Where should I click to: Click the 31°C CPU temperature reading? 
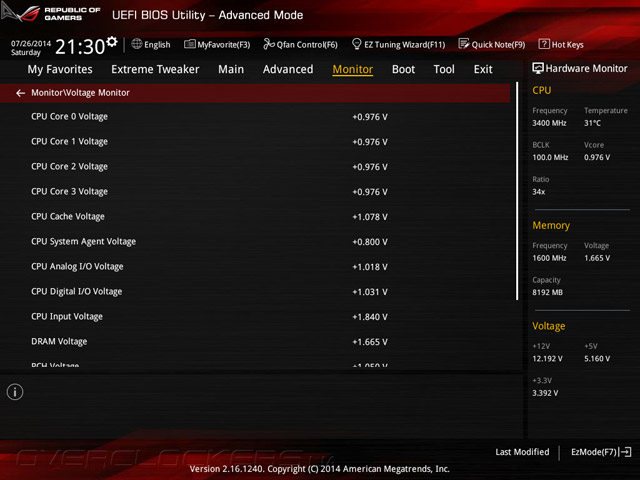coord(592,123)
